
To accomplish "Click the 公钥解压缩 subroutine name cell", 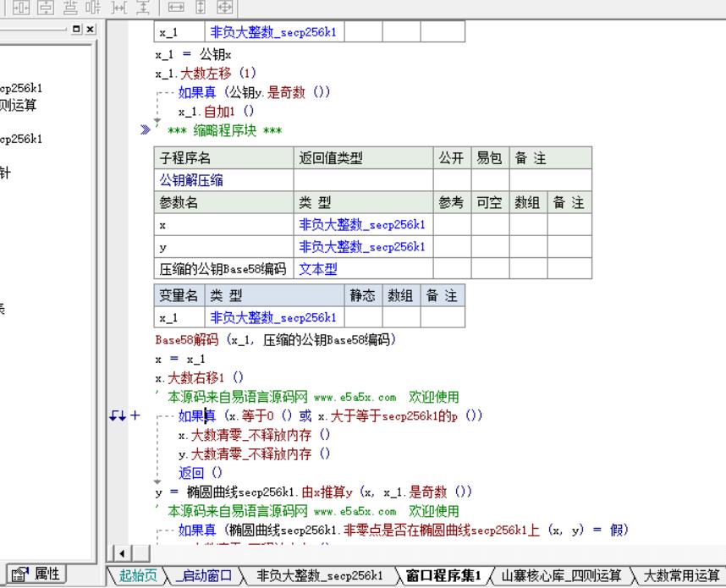I will coord(223,179).
